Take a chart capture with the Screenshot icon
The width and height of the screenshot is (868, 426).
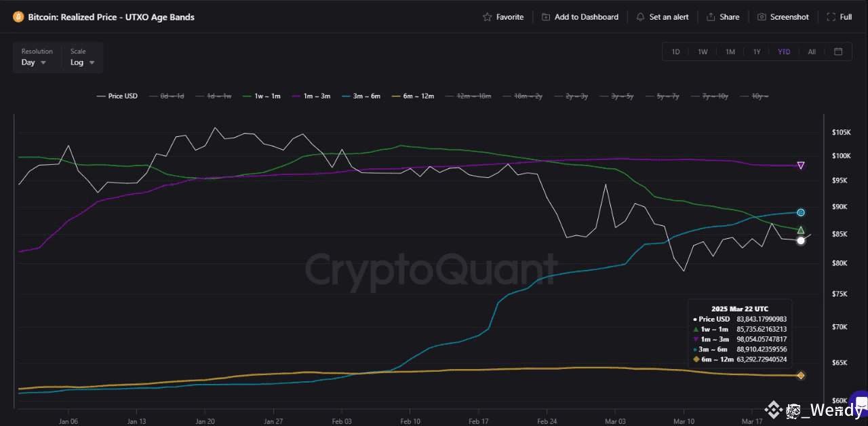(761, 17)
